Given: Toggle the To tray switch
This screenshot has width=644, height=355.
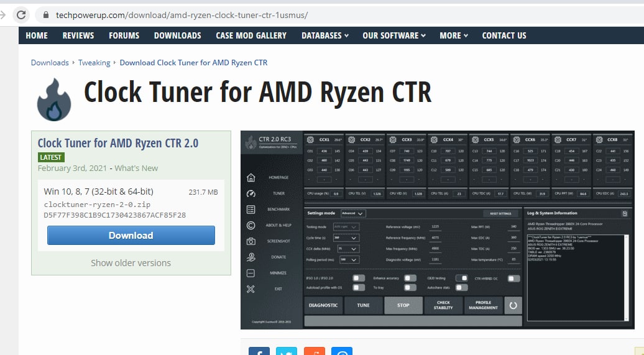Looking at the screenshot, I should pyautogui.click(x=410, y=288).
